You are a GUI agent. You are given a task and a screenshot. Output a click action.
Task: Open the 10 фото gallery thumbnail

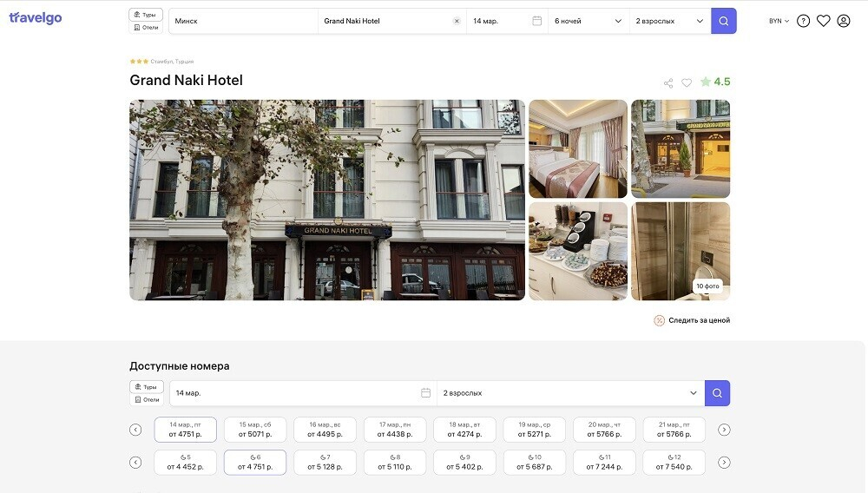point(681,252)
